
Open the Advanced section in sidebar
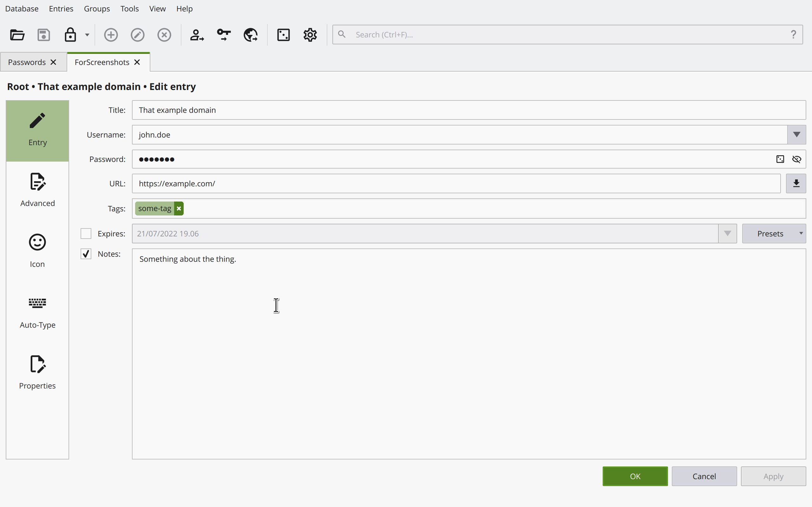(37, 189)
